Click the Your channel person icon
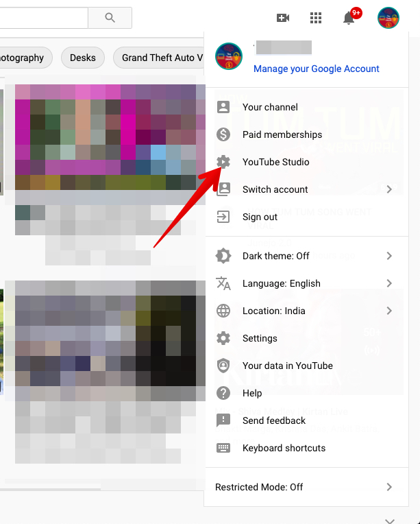Screen dimensions: 420x524 223,107
